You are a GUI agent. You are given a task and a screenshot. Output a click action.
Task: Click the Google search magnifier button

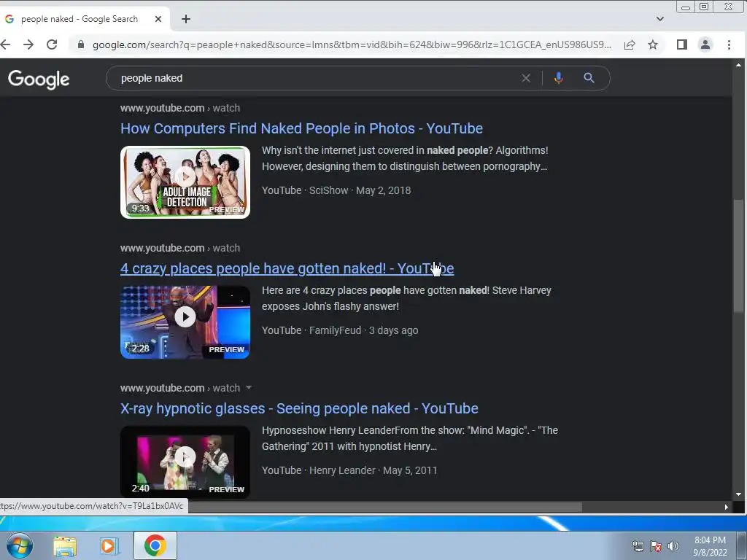pos(589,78)
